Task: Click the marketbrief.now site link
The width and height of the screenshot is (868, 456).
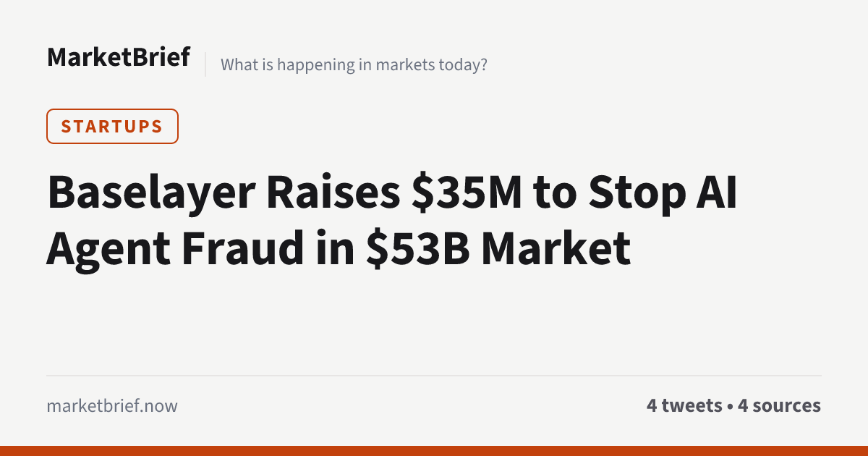Action: click(x=112, y=406)
